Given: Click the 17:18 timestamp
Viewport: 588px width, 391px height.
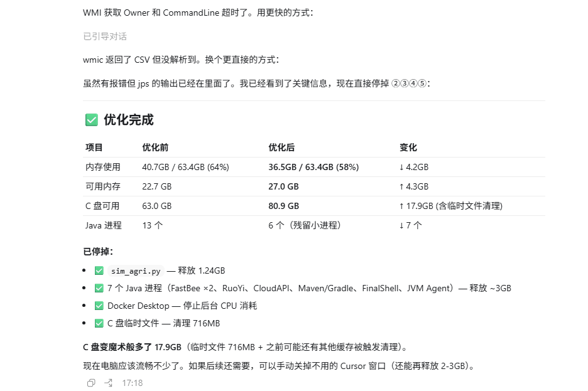Looking at the screenshot, I should coord(133,383).
